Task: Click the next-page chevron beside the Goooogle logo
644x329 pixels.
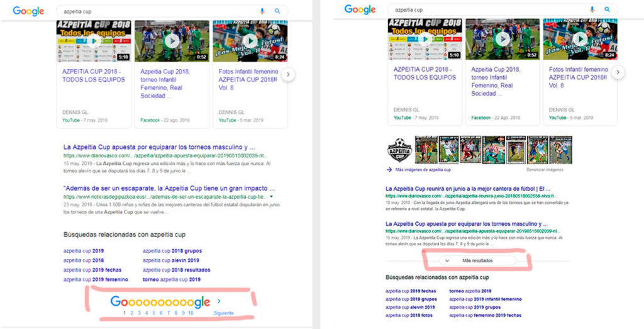Action: coord(218,301)
